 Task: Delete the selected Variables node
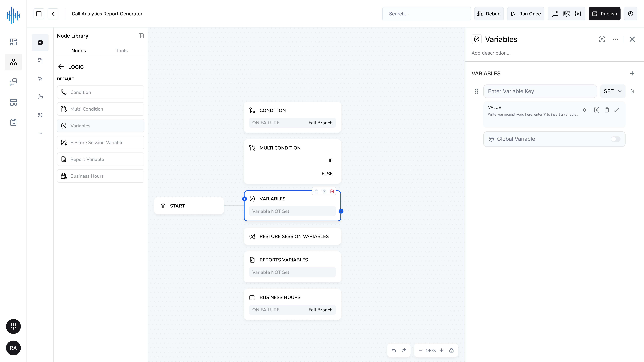click(x=332, y=191)
